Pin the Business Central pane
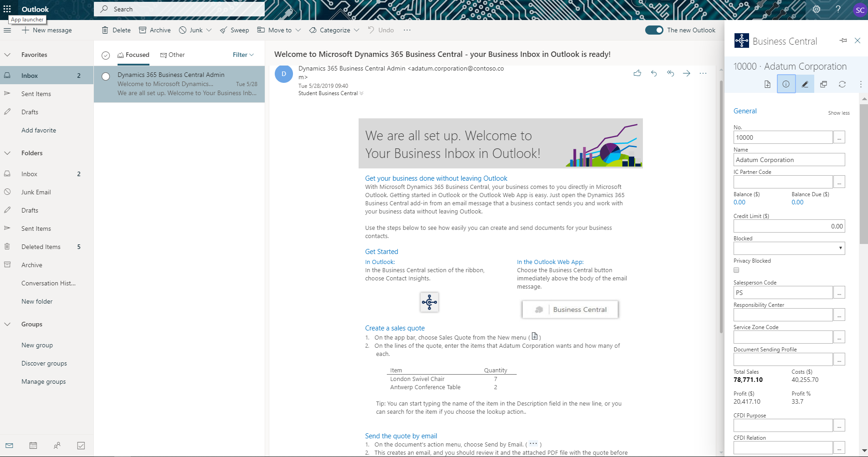The height and width of the screenshot is (457, 868). tap(843, 41)
